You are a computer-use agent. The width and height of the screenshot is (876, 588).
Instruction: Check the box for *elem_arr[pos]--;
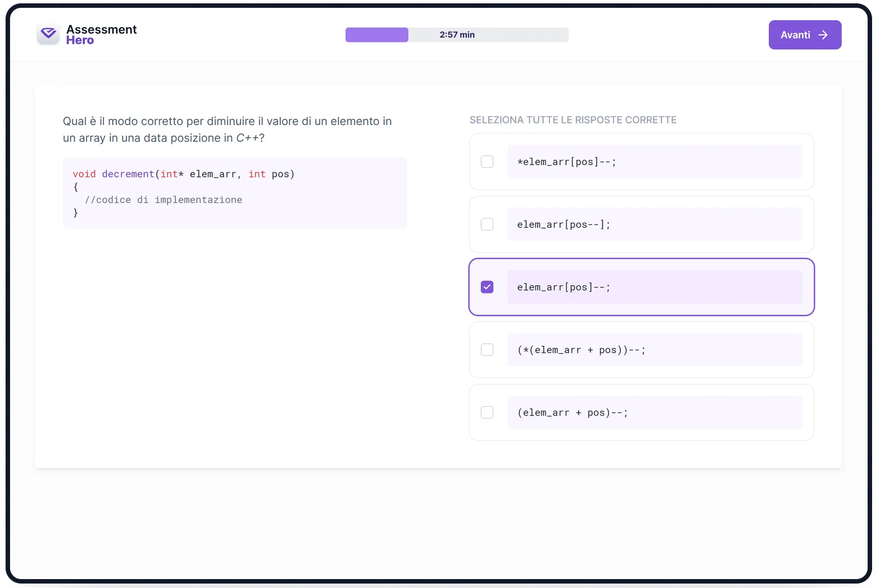[487, 162]
